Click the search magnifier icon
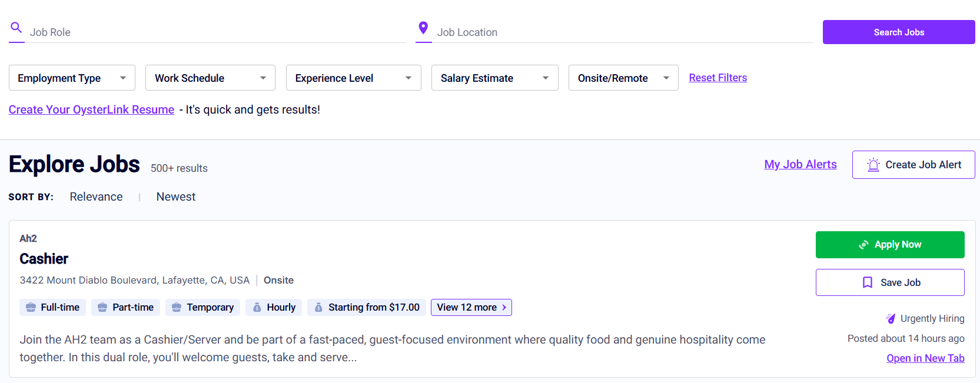 [x=16, y=28]
